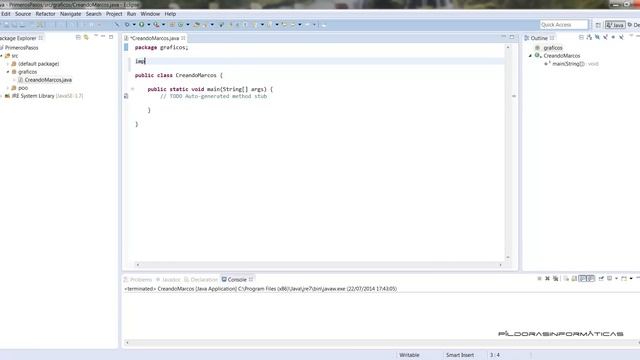Expand the poo package node

pyautogui.click(x=7, y=88)
